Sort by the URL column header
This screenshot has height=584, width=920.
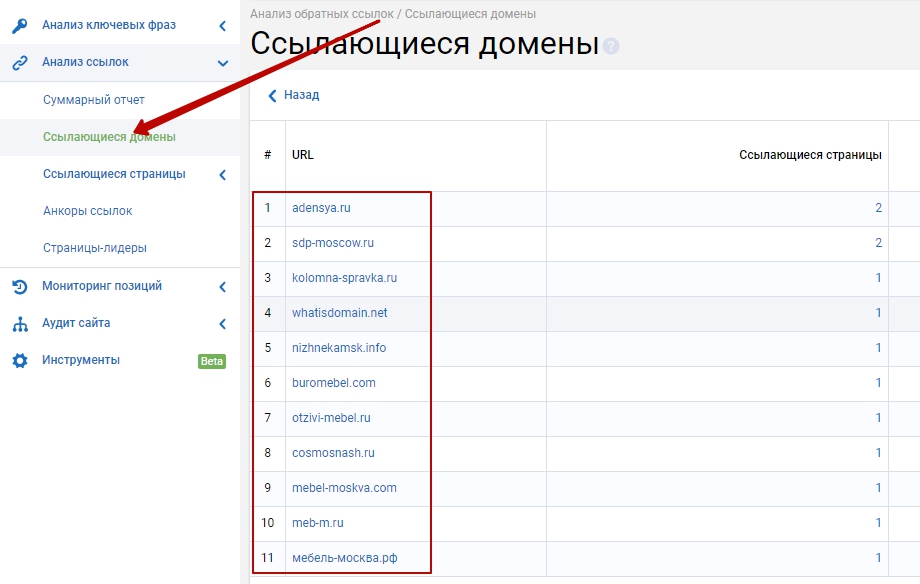click(x=303, y=155)
